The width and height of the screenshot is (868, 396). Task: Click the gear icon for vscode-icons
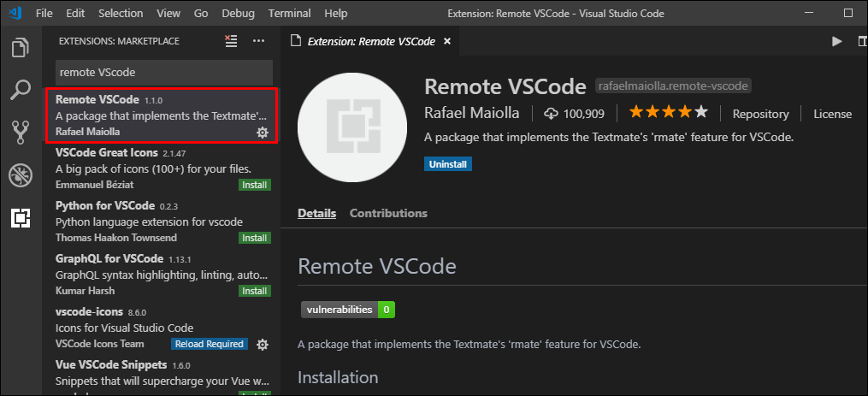[x=263, y=345]
